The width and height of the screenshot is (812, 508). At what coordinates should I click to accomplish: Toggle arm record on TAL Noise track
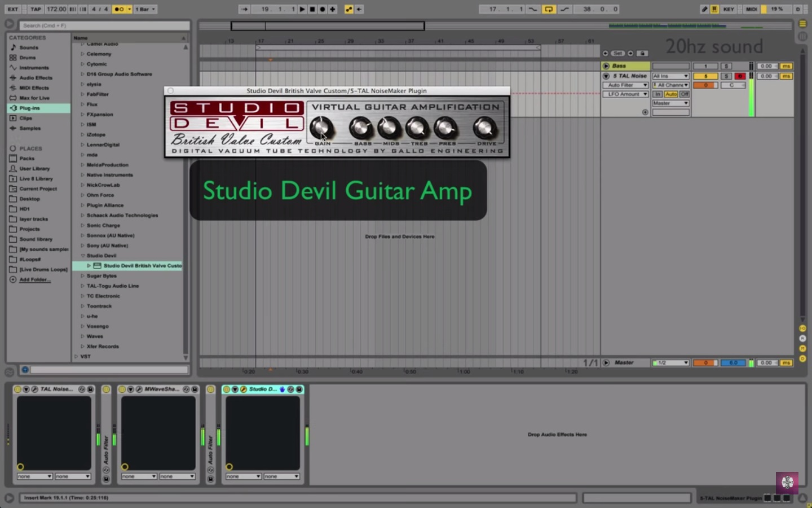click(x=740, y=76)
